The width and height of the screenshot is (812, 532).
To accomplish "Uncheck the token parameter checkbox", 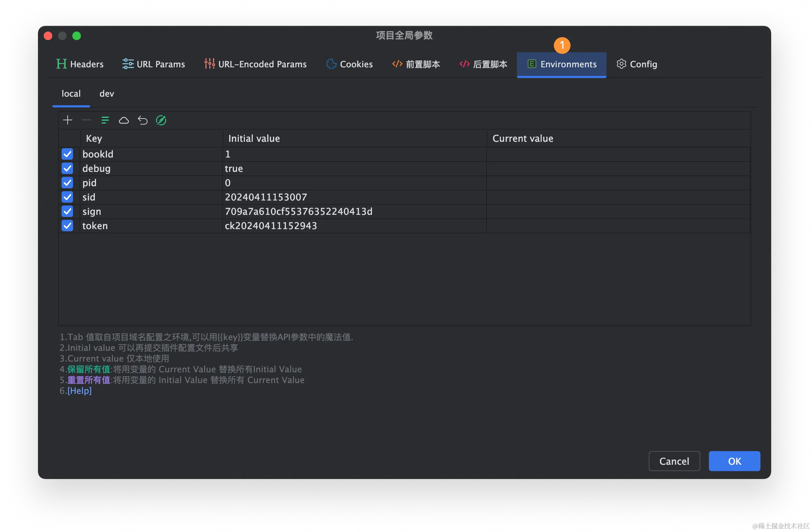I will click(67, 226).
